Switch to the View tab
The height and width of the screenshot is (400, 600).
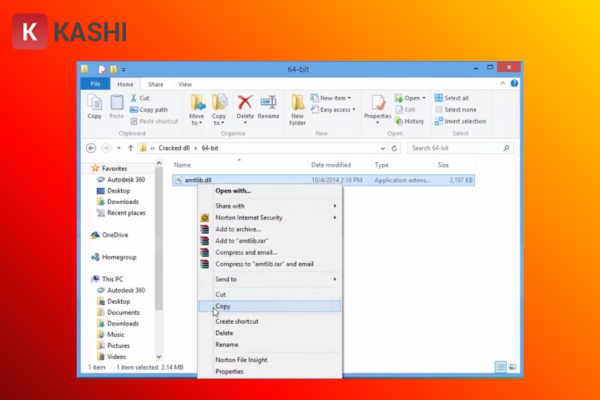pyautogui.click(x=185, y=84)
